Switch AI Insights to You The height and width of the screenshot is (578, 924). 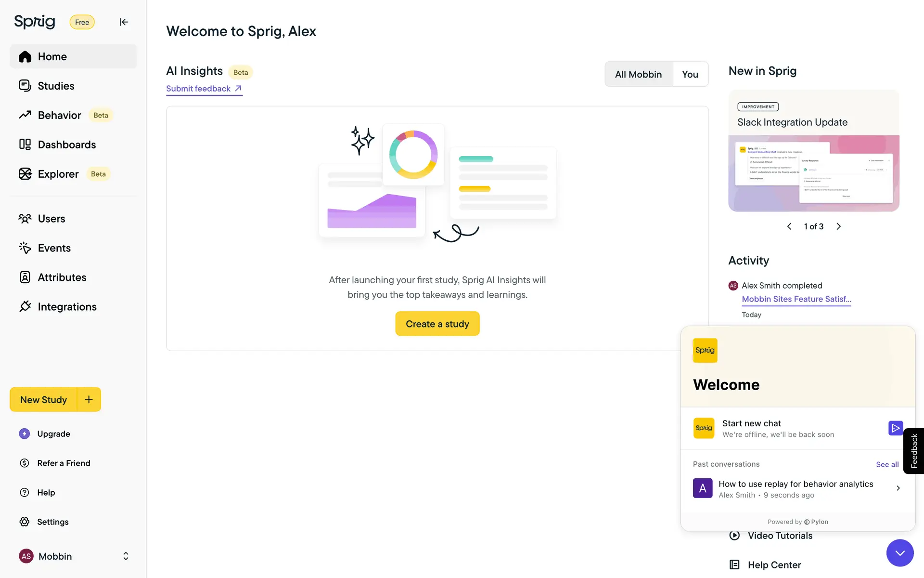tap(690, 74)
